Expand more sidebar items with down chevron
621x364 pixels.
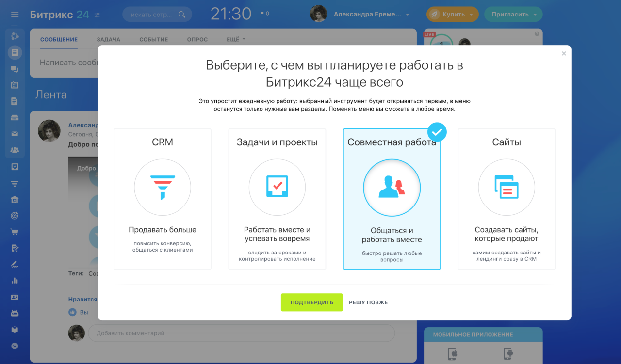(15, 346)
